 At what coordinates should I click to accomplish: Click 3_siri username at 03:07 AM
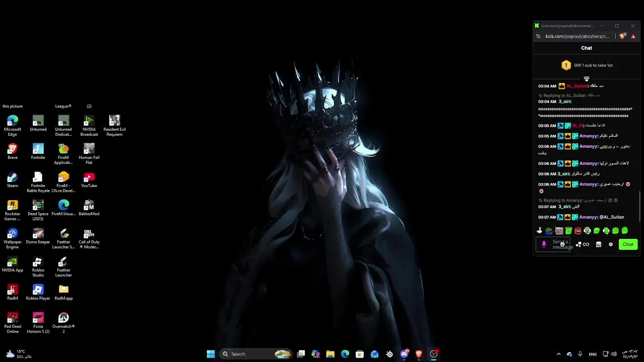pyautogui.click(x=565, y=207)
